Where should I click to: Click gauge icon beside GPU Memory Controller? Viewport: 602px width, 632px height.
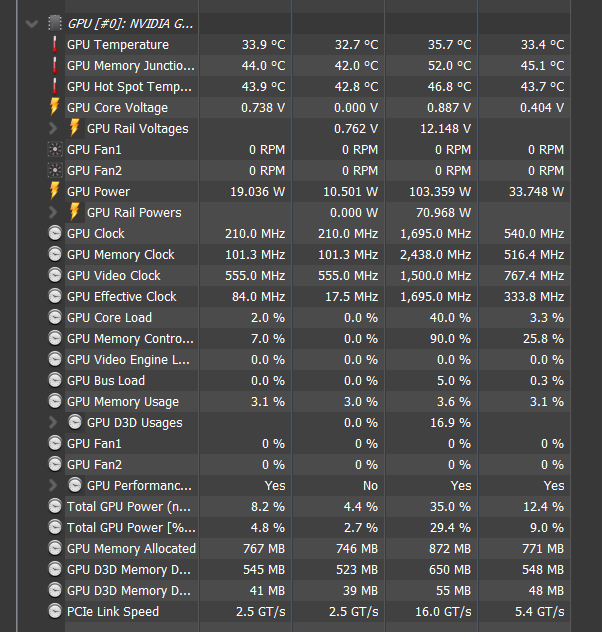pyautogui.click(x=55, y=339)
